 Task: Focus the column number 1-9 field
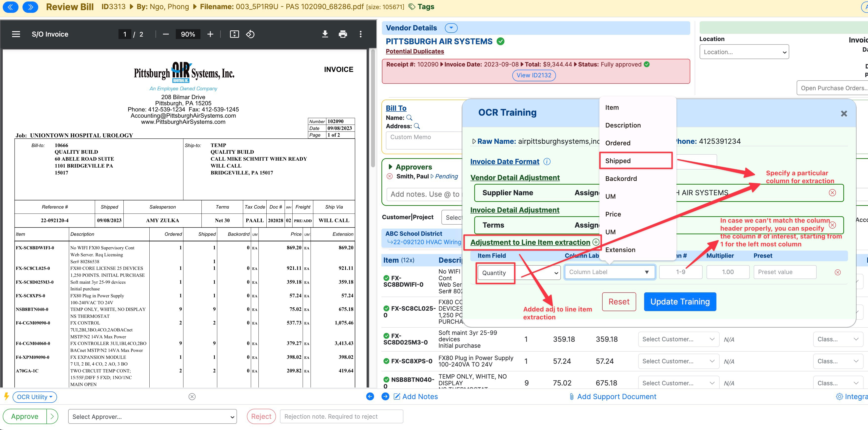coord(680,272)
